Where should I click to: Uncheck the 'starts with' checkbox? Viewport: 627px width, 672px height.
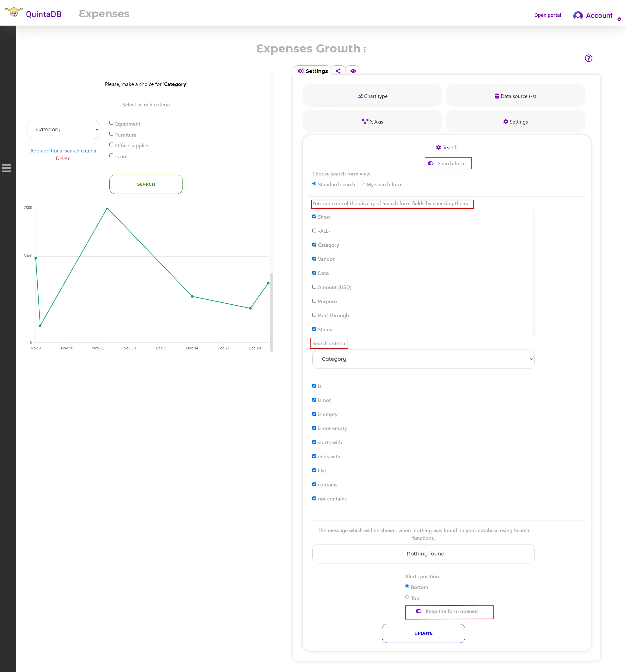point(314,442)
